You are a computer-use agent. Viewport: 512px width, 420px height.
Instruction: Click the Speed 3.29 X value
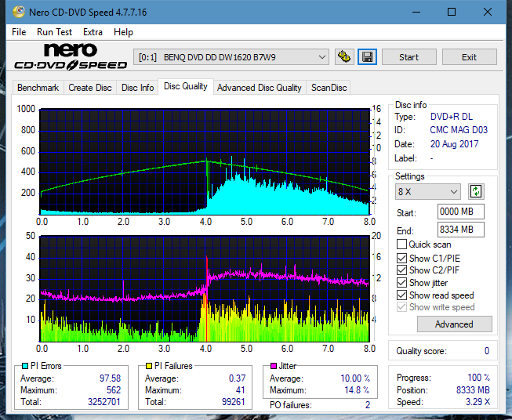coord(478,402)
